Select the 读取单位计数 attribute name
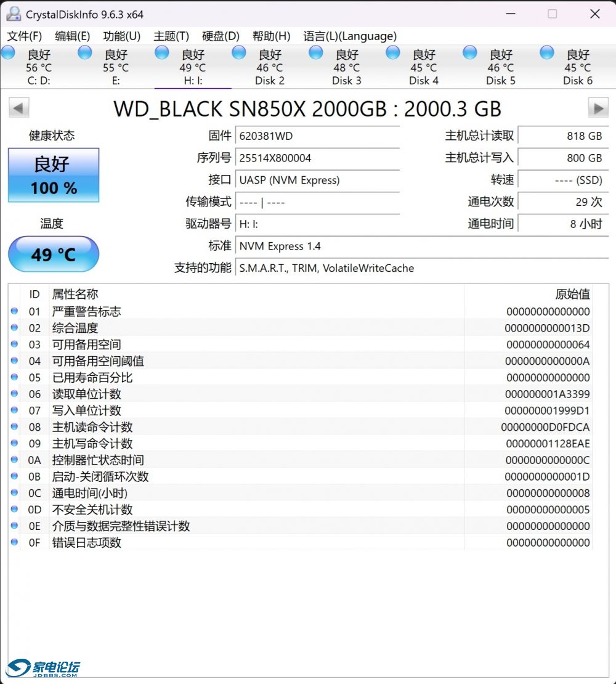This screenshot has height=684, width=616. click(86, 394)
